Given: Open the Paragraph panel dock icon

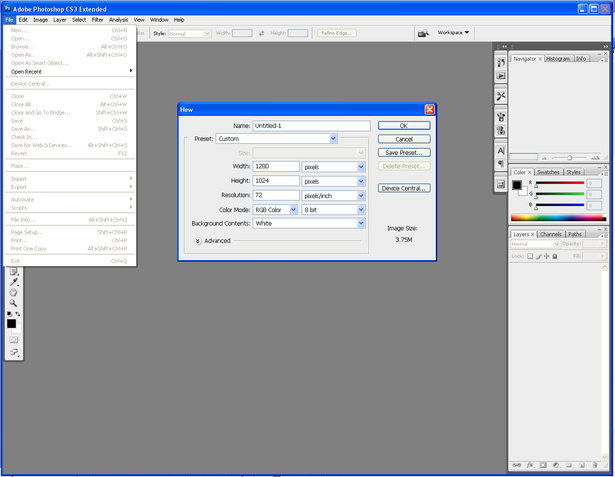Looking at the screenshot, I should pyautogui.click(x=501, y=164).
